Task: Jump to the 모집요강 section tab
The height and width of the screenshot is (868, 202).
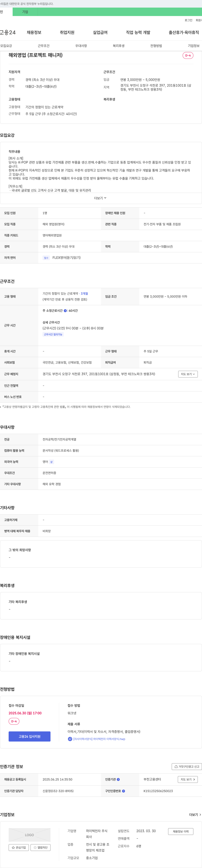Action: pos(6,46)
